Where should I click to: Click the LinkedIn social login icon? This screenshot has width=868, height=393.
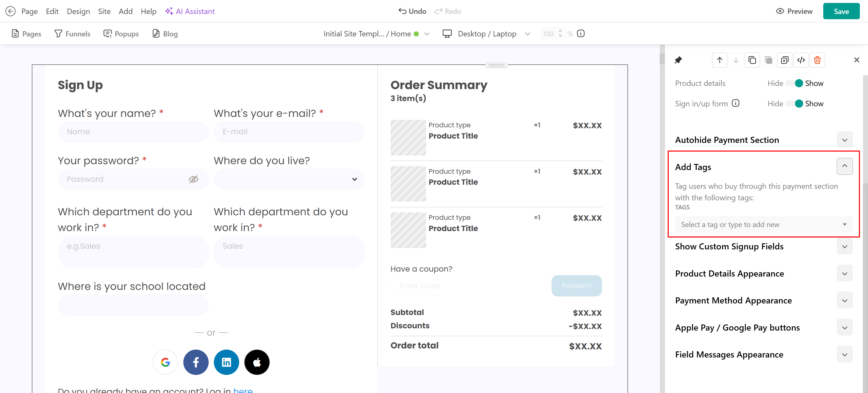[226, 362]
